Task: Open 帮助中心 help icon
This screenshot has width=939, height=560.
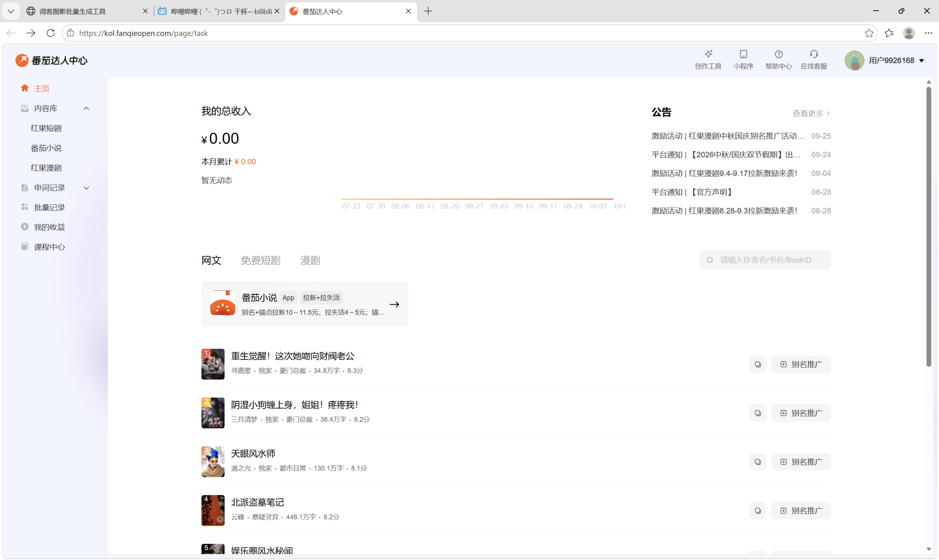Action: point(778,59)
